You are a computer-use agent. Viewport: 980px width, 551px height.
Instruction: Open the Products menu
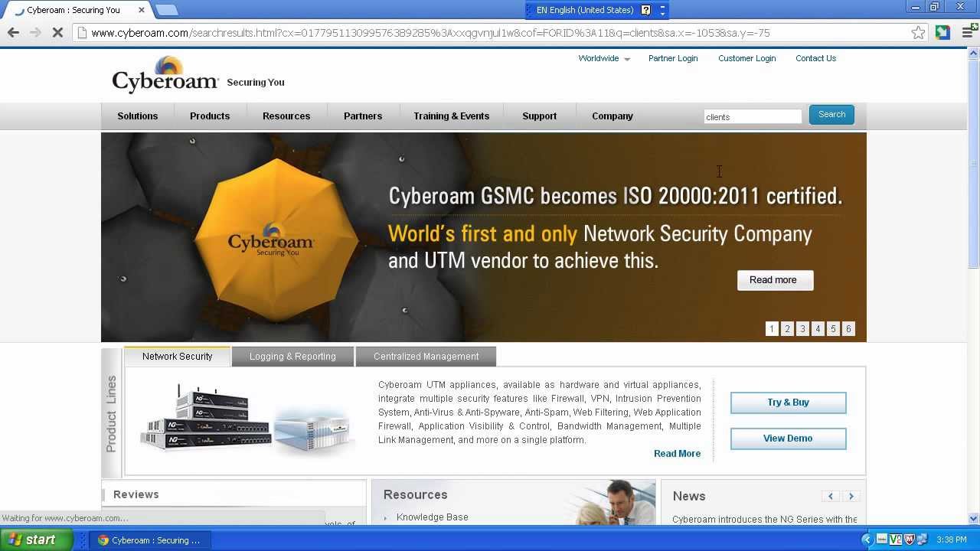tap(210, 116)
